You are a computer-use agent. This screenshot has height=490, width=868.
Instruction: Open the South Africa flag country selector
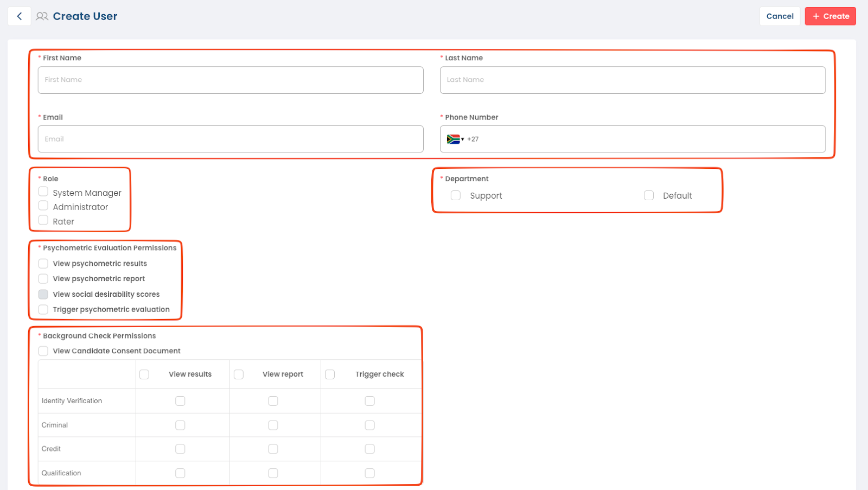click(x=455, y=139)
